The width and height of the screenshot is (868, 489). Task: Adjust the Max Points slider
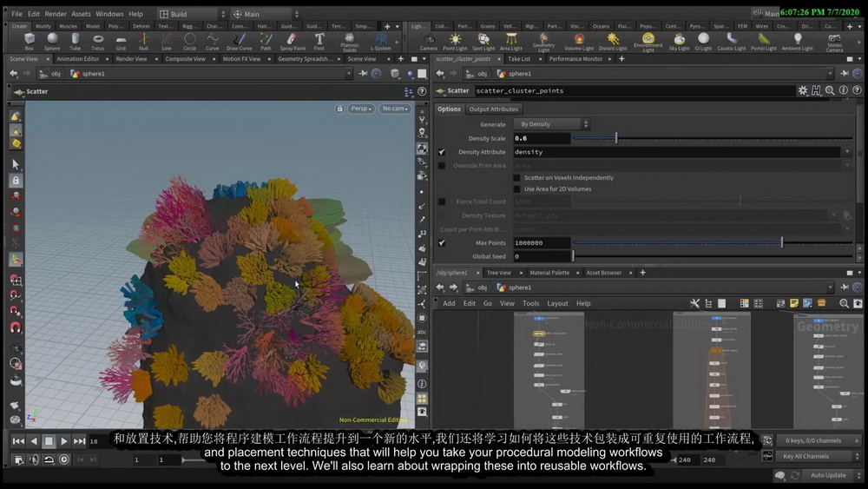[713, 242]
